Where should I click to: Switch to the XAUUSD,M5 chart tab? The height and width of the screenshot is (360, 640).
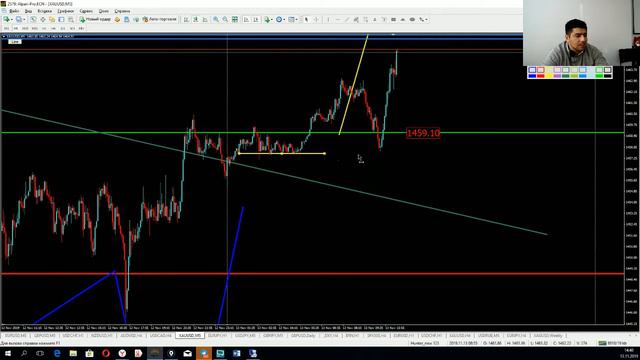point(190,336)
